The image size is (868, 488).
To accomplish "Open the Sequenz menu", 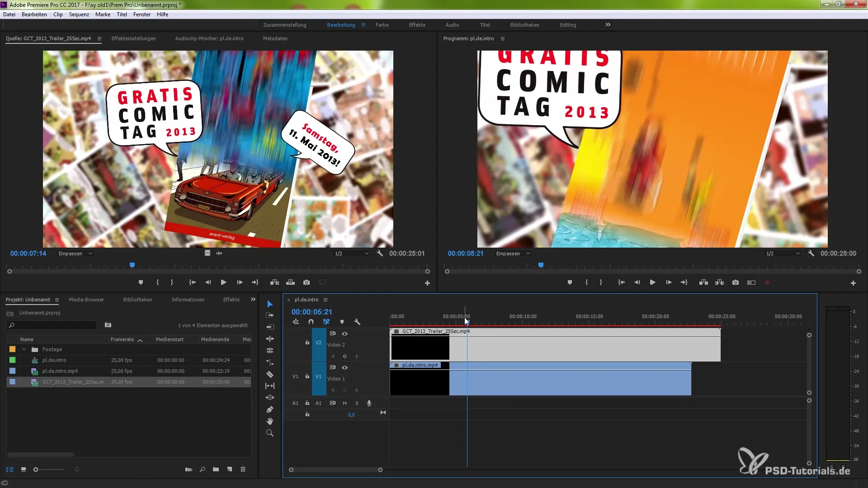I will pyautogui.click(x=79, y=14).
